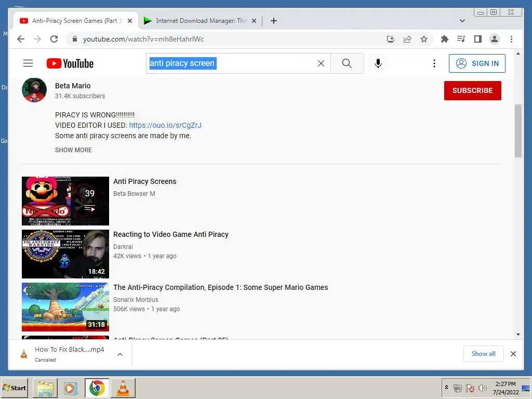This screenshot has width=532, height=399.
Task: Go back to previous page
Action: [21, 39]
